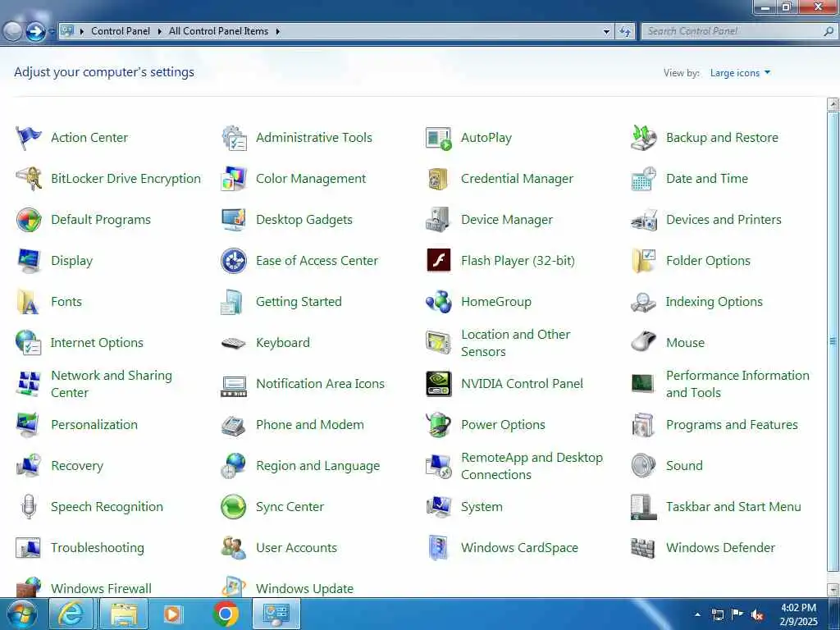Open the Getting Started link
840x630 pixels.
point(299,302)
